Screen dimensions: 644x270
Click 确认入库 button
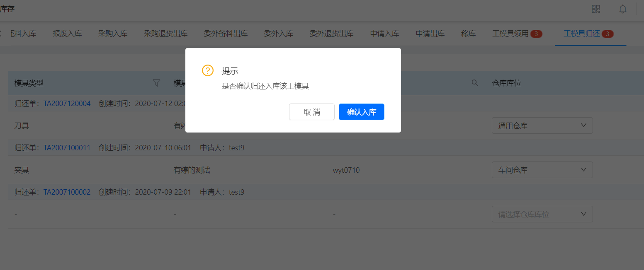(x=362, y=112)
